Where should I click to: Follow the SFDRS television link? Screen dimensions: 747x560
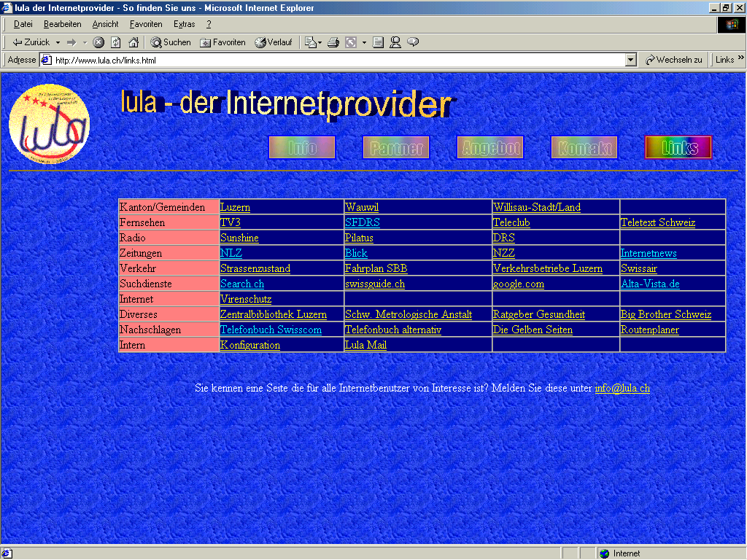363,222
